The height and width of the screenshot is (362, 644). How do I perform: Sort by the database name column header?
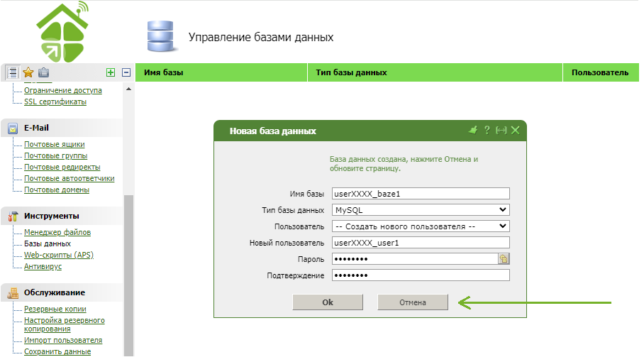[164, 72]
